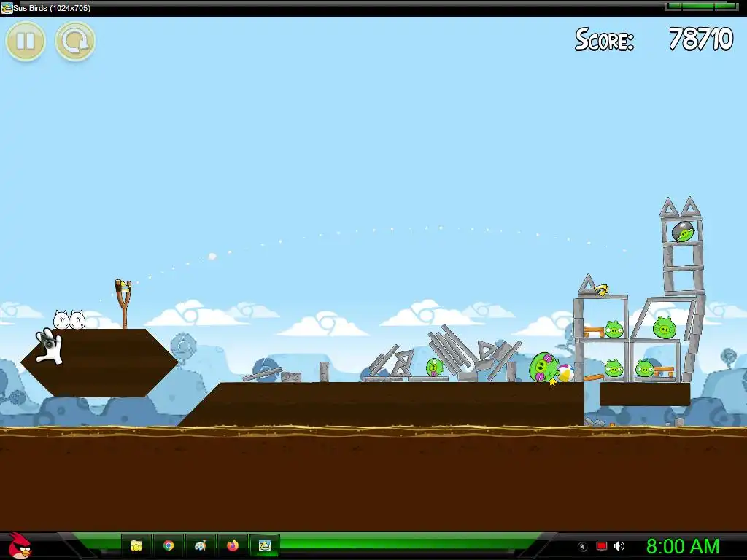Select the left white cat waiting by the slingshot

pos(61,319)
